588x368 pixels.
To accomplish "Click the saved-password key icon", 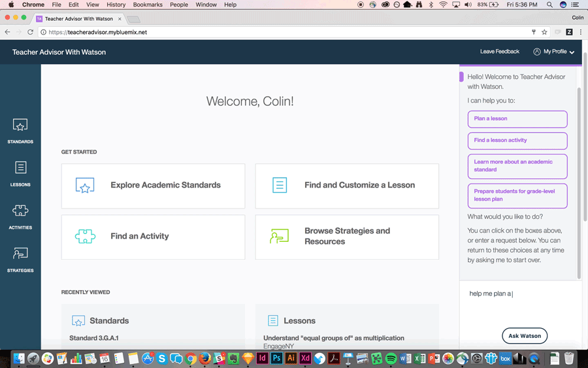I will pos(534,32).
